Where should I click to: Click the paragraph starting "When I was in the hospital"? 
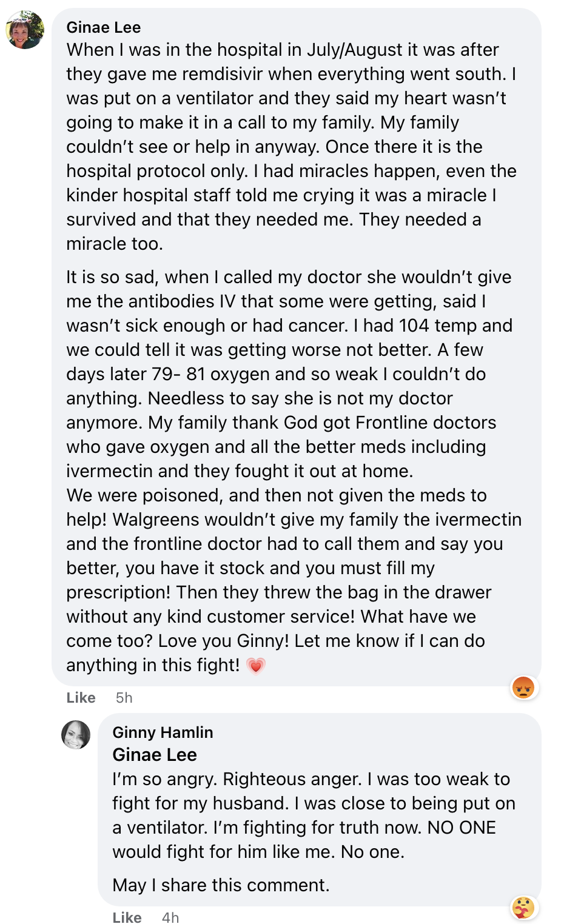(x=291, y=147)
